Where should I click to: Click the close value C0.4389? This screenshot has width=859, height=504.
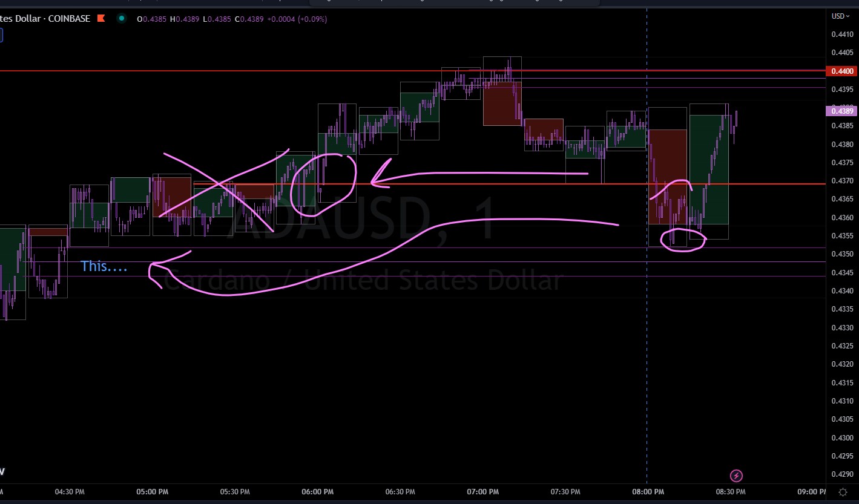[x=251, y=19]
